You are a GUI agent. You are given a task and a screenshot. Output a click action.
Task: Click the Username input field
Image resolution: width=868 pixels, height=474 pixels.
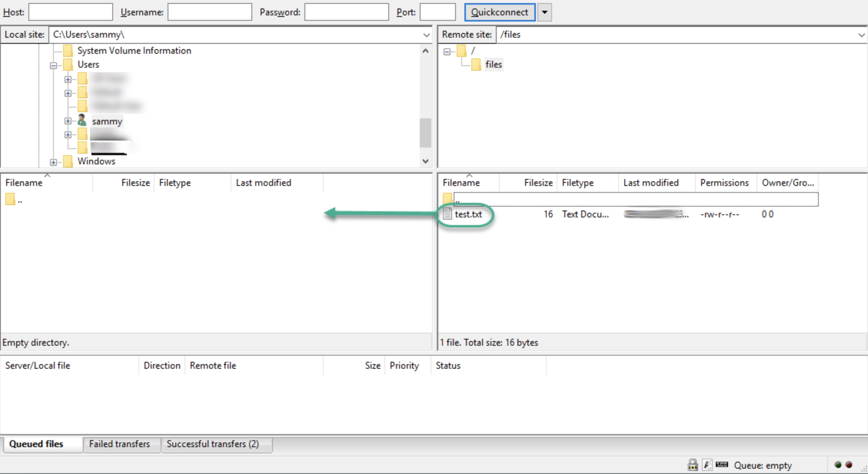click(x=210, y=12)
